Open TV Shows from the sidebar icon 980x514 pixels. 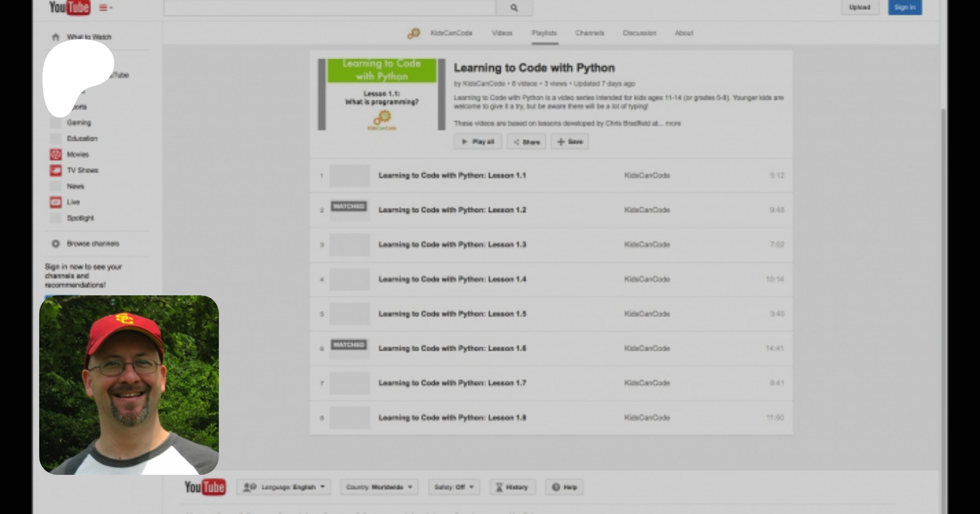tap(56, 170)
